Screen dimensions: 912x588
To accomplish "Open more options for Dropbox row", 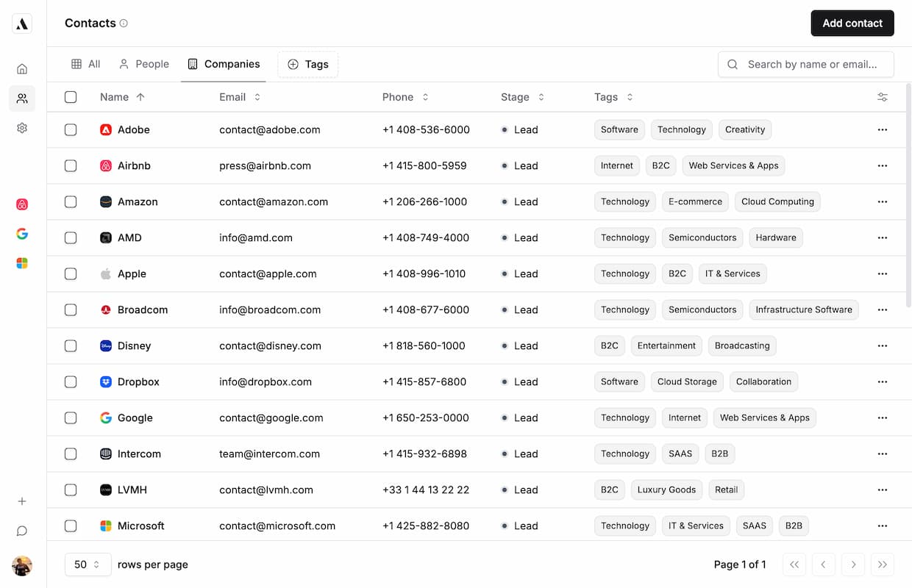I will click(883, 381).
